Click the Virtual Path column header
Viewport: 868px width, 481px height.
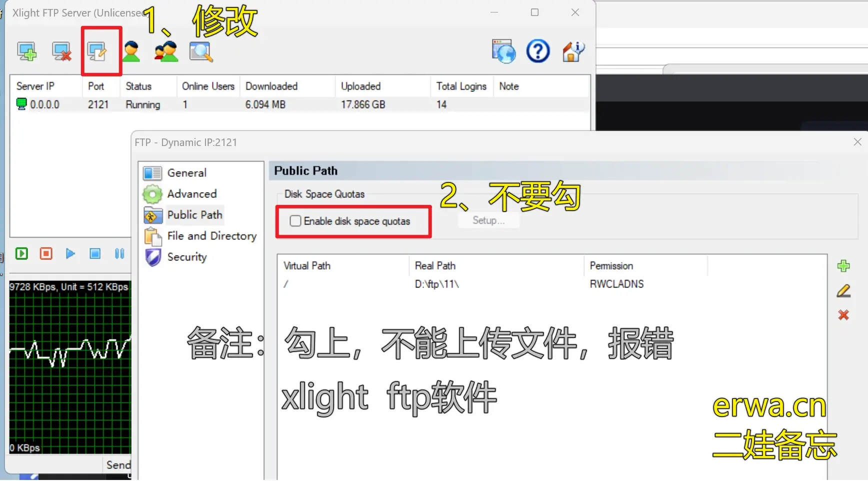coord(343,266)
